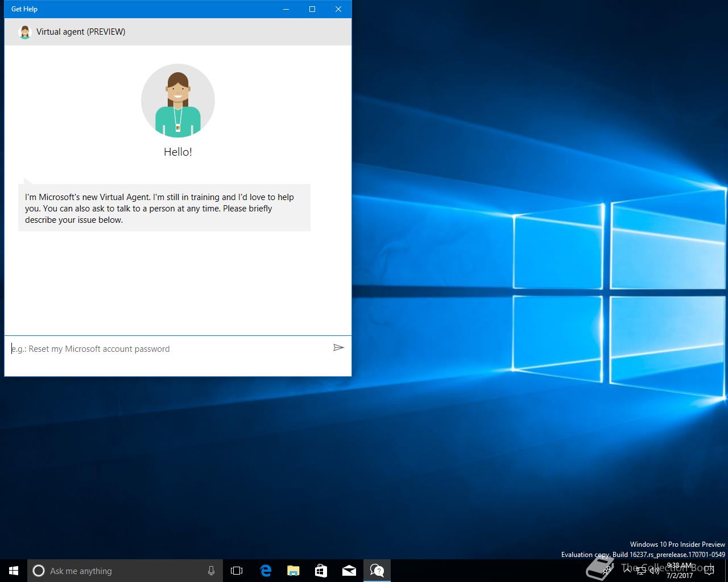
Task: Click the small Virtual agent avatar in the header
Action: 24,32
